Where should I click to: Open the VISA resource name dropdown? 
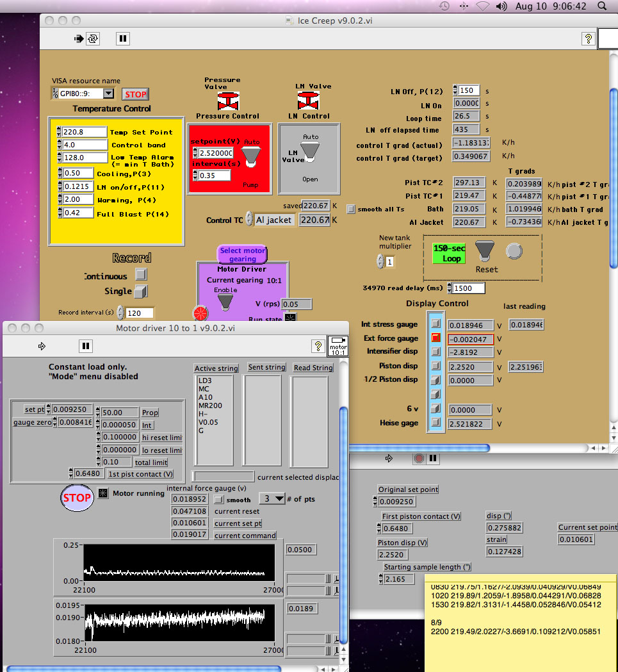tap(108, 94)
